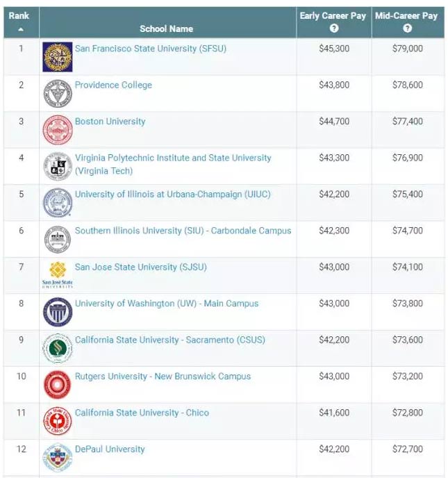Open the Boston University link

110,122
